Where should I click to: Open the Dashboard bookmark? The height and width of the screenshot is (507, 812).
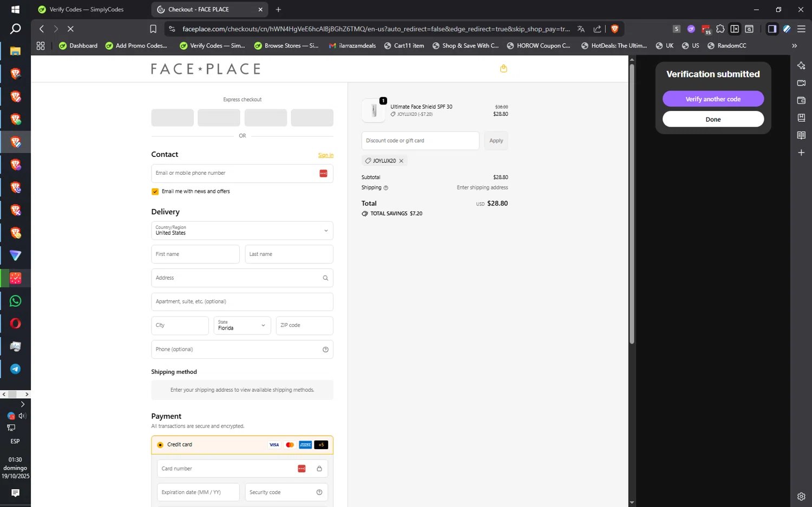point(78,46)
